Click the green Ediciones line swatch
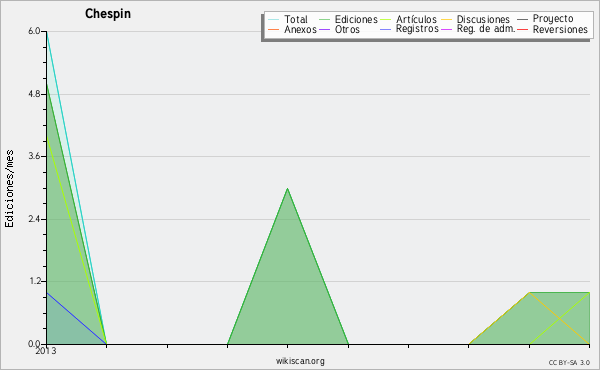The height and width of the screenshot is (370, 600). click(x=324, y=20)
